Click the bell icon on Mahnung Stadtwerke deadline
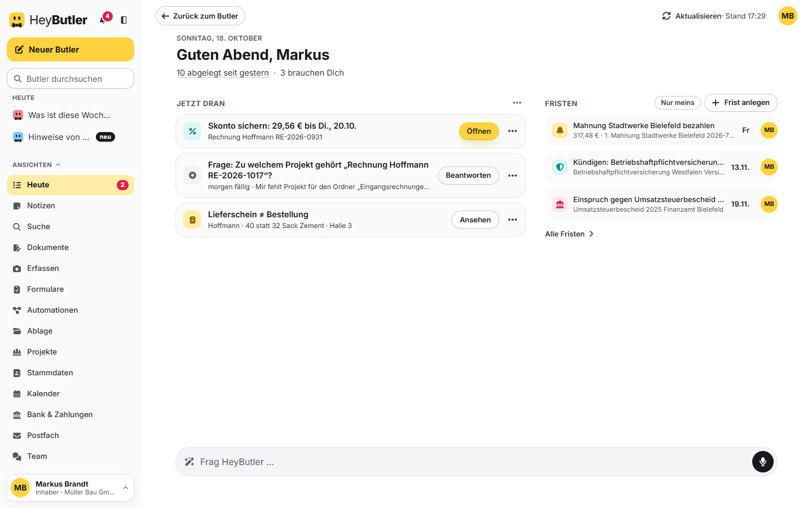The image size is (812, 508). point(559,130)
